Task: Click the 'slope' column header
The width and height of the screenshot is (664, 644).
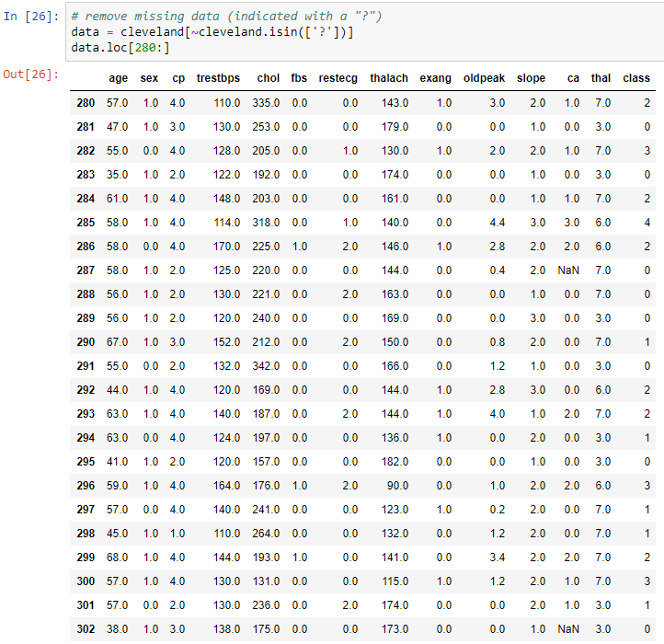Action: pos(531,78)
